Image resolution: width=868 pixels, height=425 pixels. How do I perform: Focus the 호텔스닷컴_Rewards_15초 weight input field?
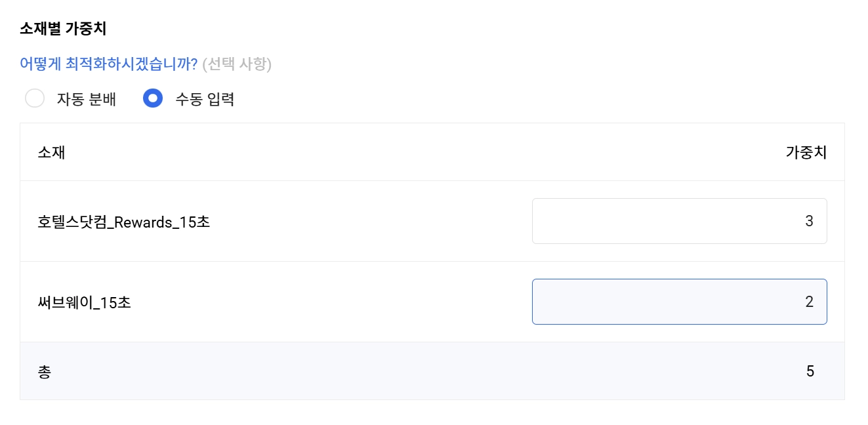tap(679, 221)
